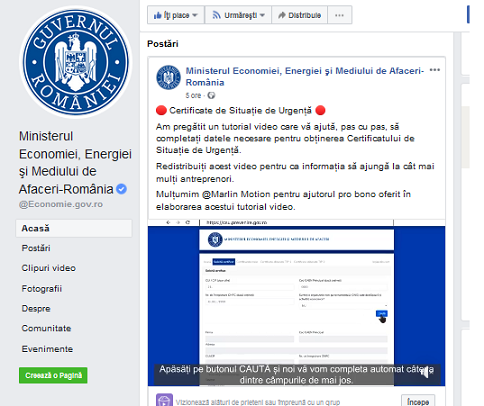Open the ministry page name link in post

(x=305, y=77)
